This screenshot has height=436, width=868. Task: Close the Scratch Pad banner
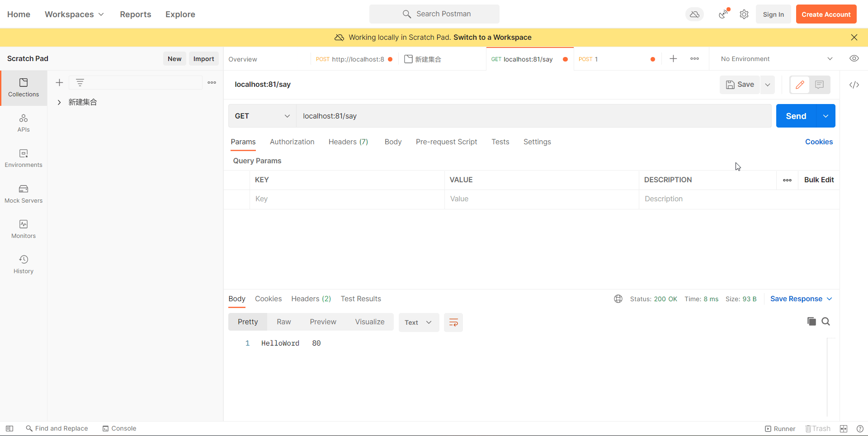coord(854,38)
